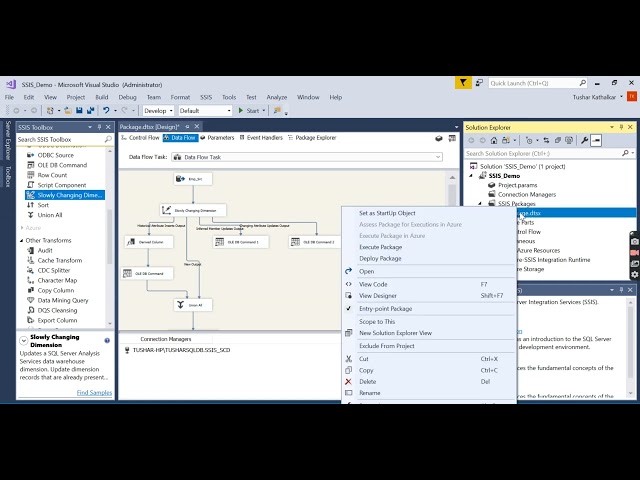Click the Home icon in Solution Explorer
This screenshot has height=480, width=640.
click(494, 140)
